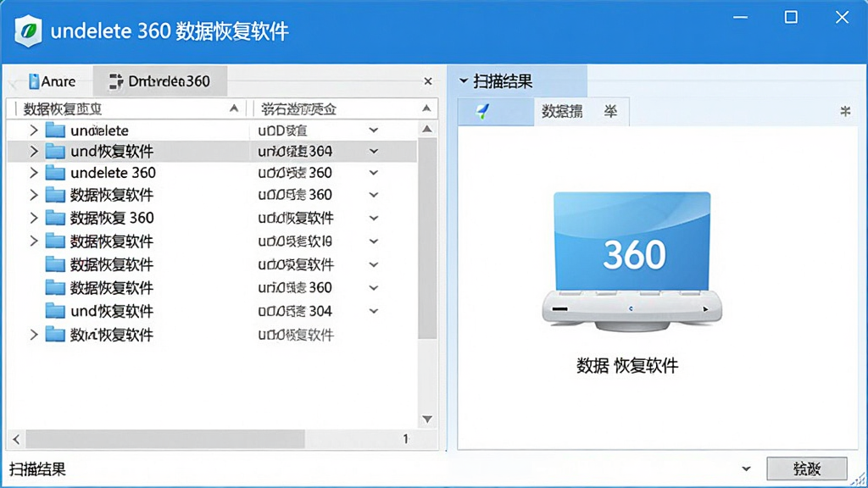The width and height of the screenshot is (868, 488).
Task: Click the folder icon beside undelete 360
Action: 55,173
